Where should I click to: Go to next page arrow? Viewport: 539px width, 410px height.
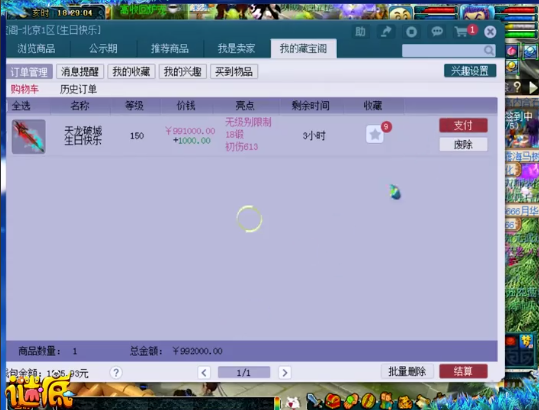click(x=285, y=373)
